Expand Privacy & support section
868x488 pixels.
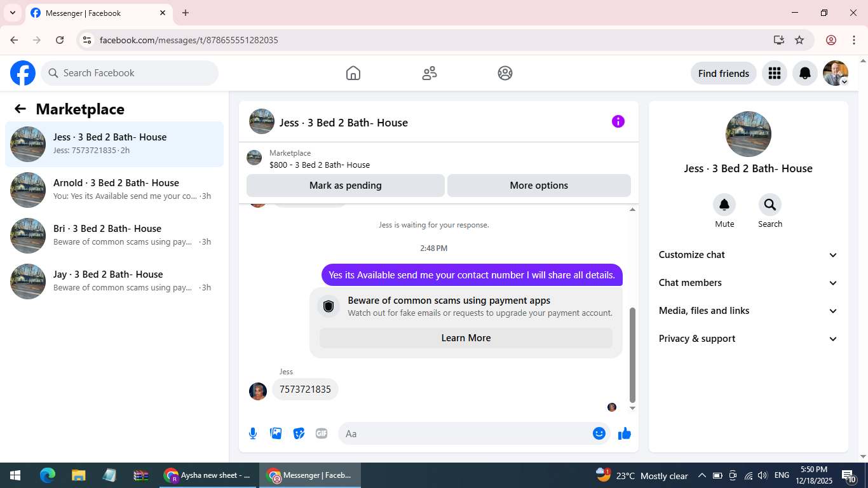tap(749, 339)
